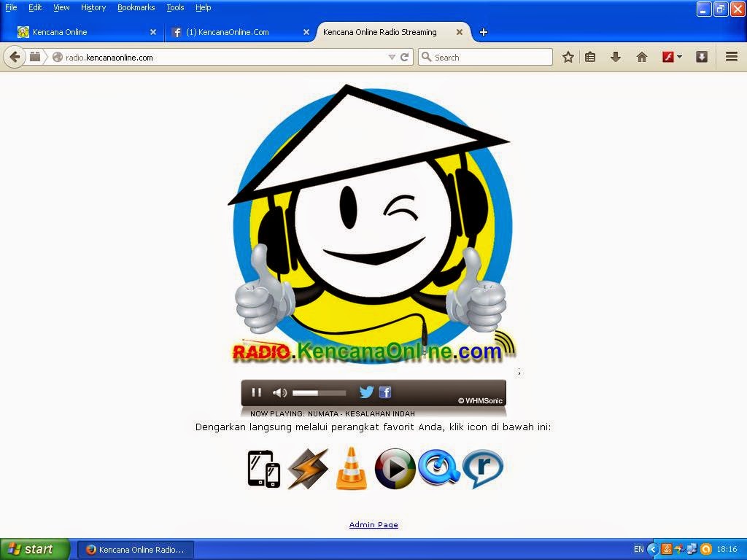Open the Bookmarks menu
The image size is (747, 560).
point(136,7)
